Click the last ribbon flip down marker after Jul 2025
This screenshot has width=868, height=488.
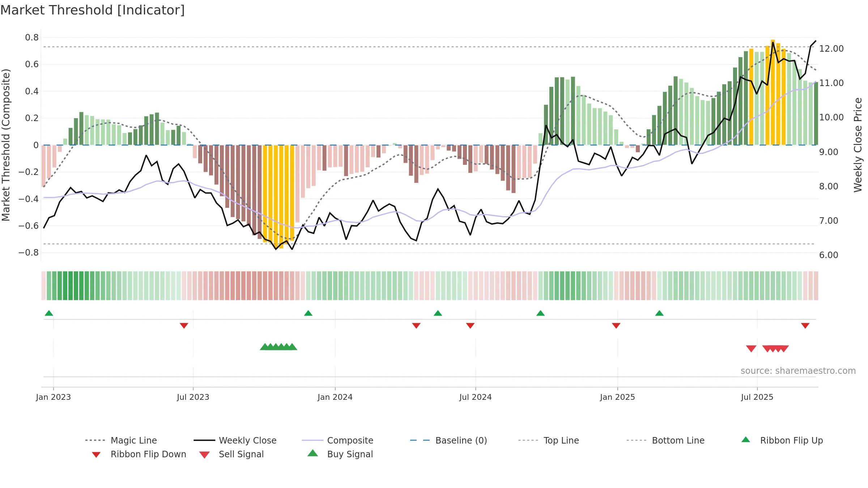click(805, 326)
